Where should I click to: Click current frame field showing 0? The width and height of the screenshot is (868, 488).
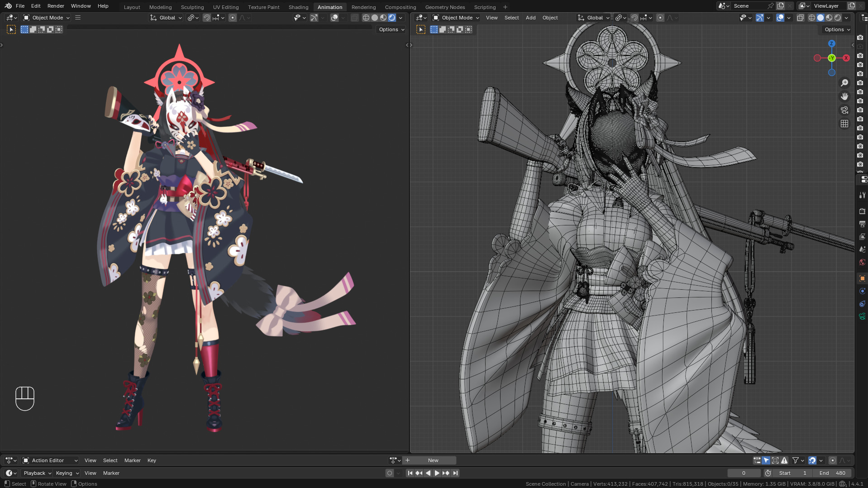click(x=744, y=473)
